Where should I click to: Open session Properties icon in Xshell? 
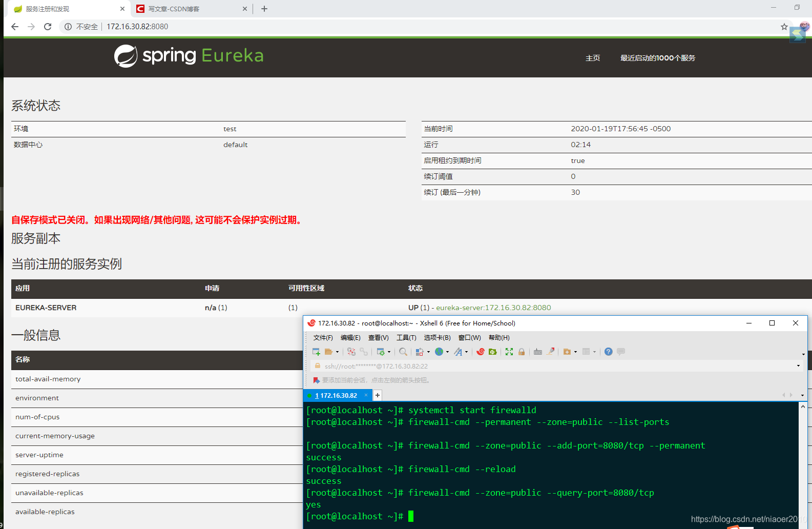(381, 352)
